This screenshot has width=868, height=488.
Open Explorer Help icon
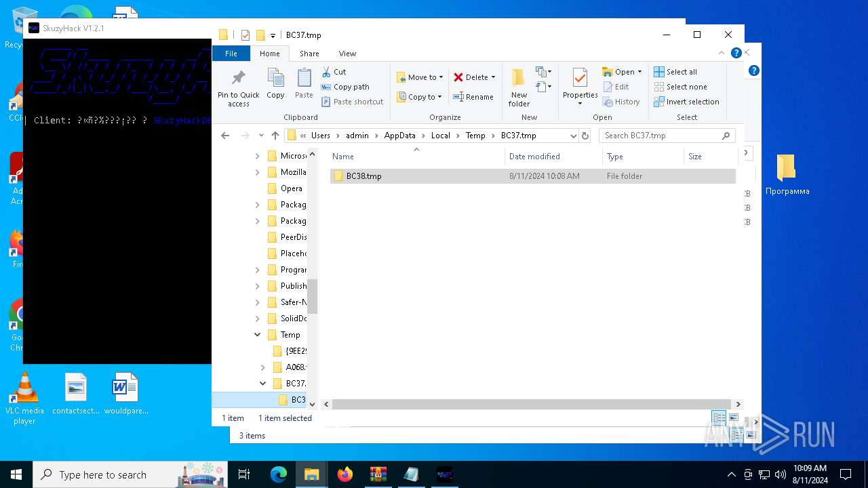[x=736, y=53]
